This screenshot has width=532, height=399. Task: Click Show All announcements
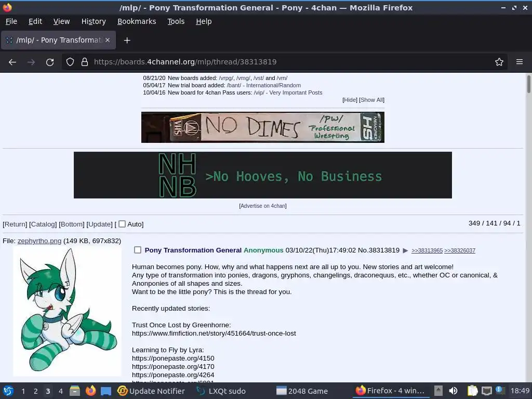[371, 100]
